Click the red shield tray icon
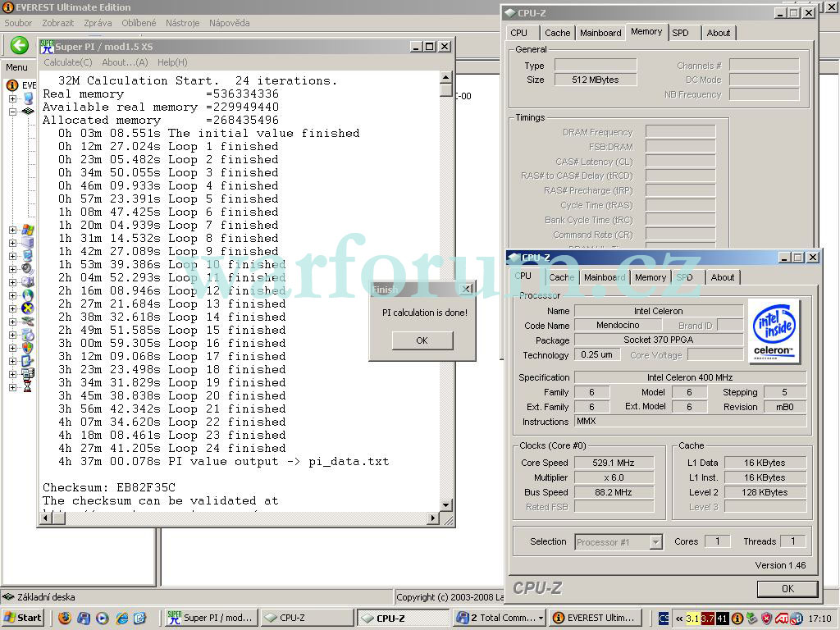The height and width of the screenshot is (630, 840). [x=767, y=619]
